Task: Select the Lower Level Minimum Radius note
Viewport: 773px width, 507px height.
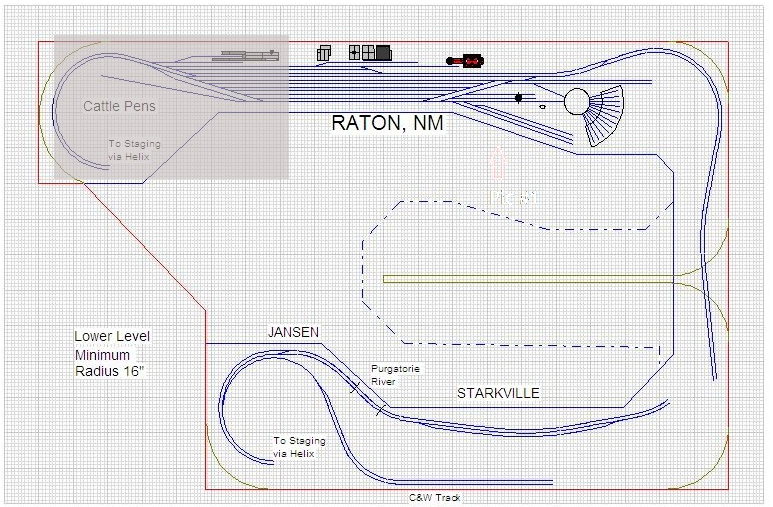Action: coord(112,353)
